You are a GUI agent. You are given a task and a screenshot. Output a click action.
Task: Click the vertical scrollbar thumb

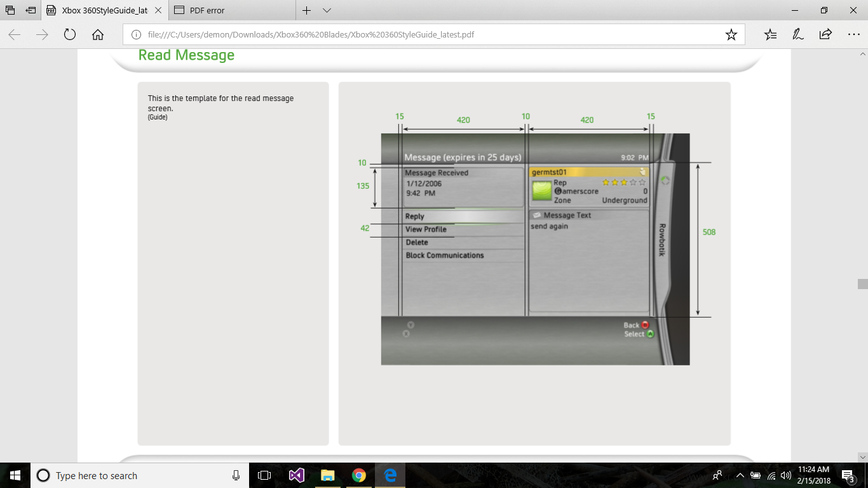(x=862, y=283)
